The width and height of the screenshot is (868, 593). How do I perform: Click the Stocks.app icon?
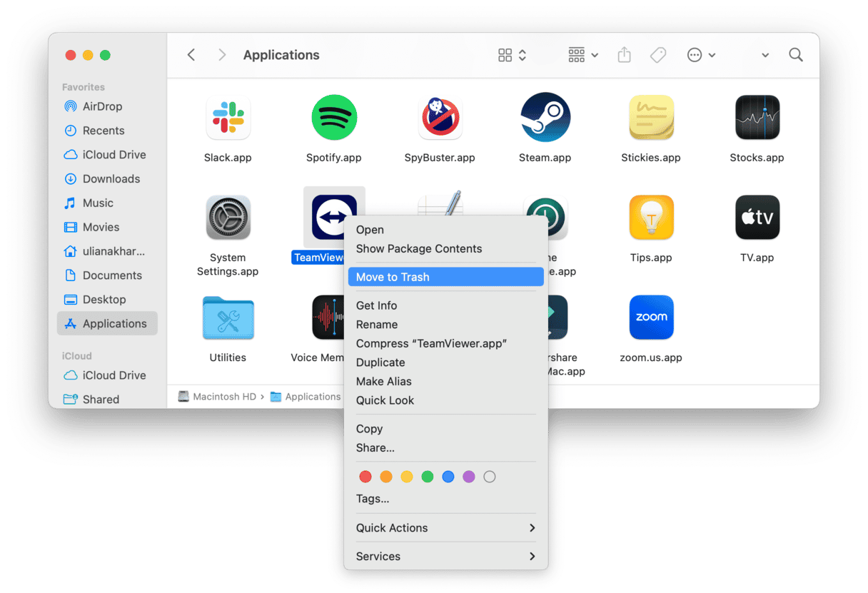point(757,117)
